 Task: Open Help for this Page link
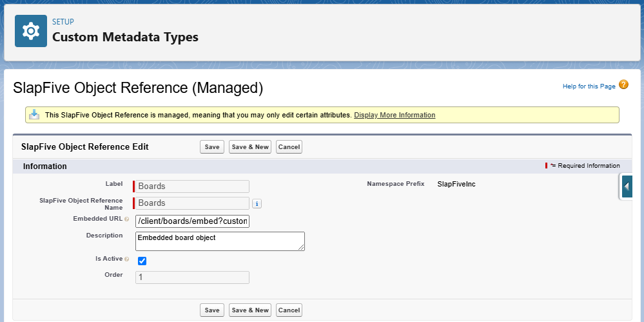(589, 86)
